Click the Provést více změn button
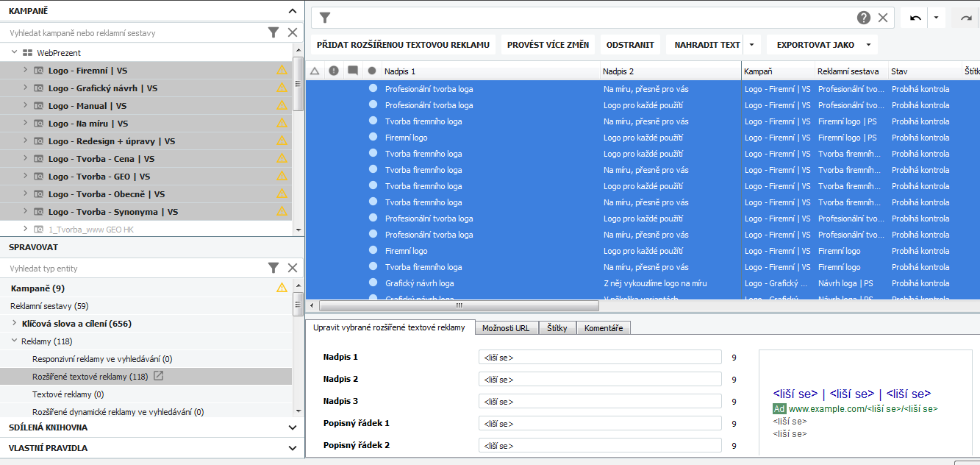Screen dimensions: 980x465 click(548, 45)
